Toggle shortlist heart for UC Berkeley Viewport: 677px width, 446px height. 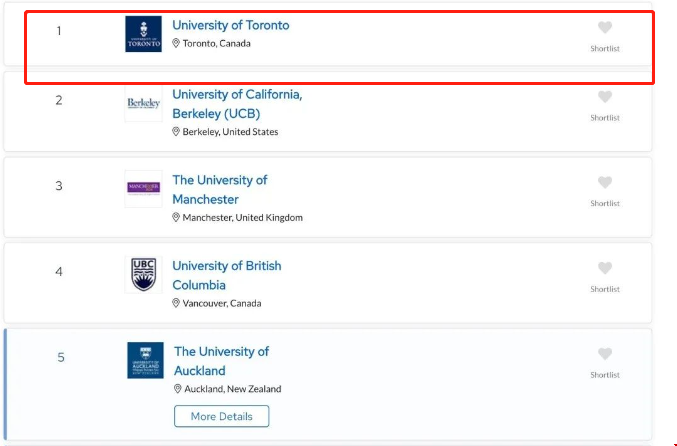(604, 97)
